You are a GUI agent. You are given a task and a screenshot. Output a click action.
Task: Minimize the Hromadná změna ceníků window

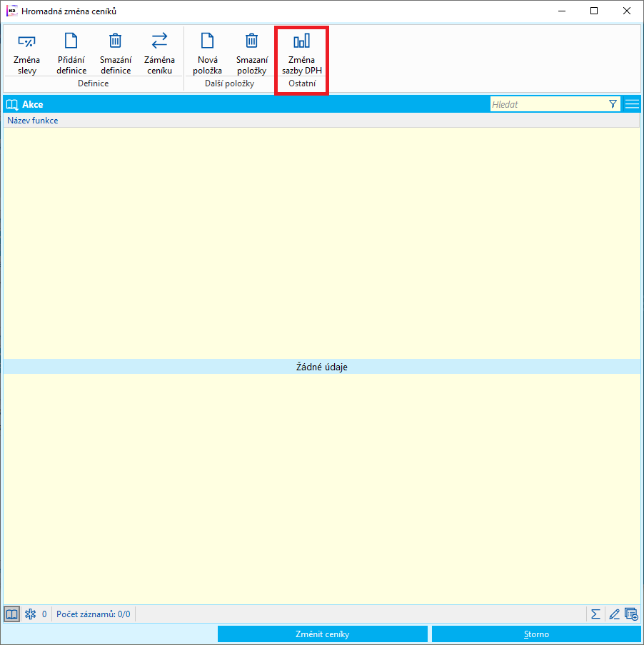[562, 11]
